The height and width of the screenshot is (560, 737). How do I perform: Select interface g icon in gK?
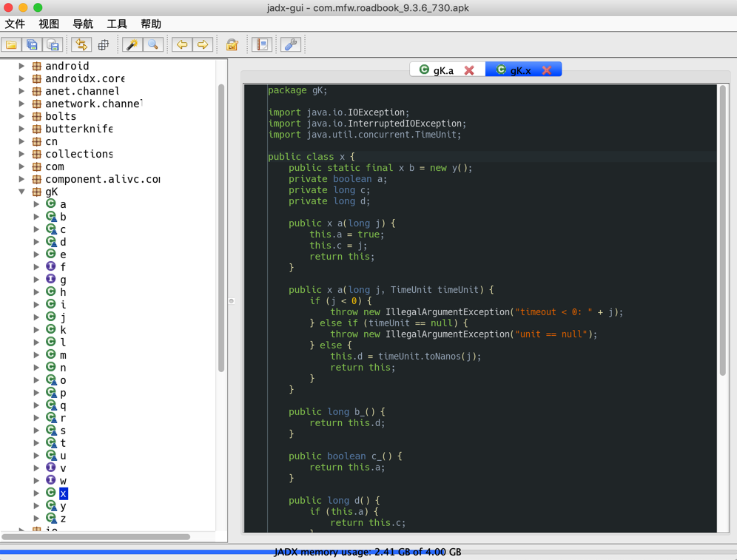51,280
